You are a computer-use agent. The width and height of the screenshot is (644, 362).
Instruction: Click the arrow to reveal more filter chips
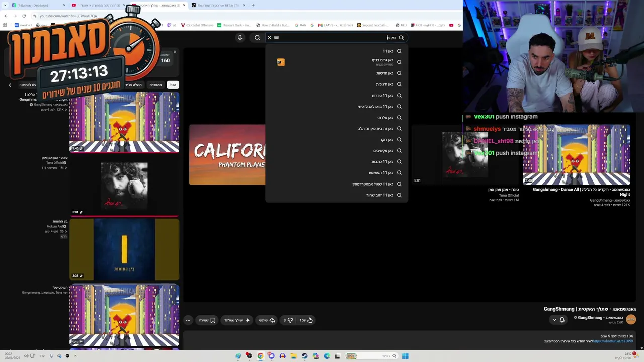(10, 85)
